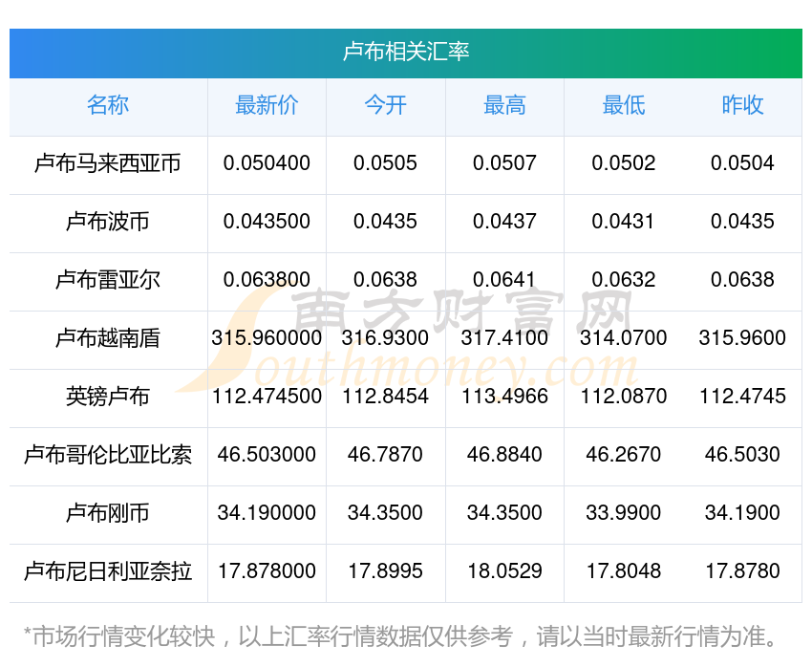Click highest value 0.0507
The width and height of the screenshot is (812, 667).
(504, 163)
